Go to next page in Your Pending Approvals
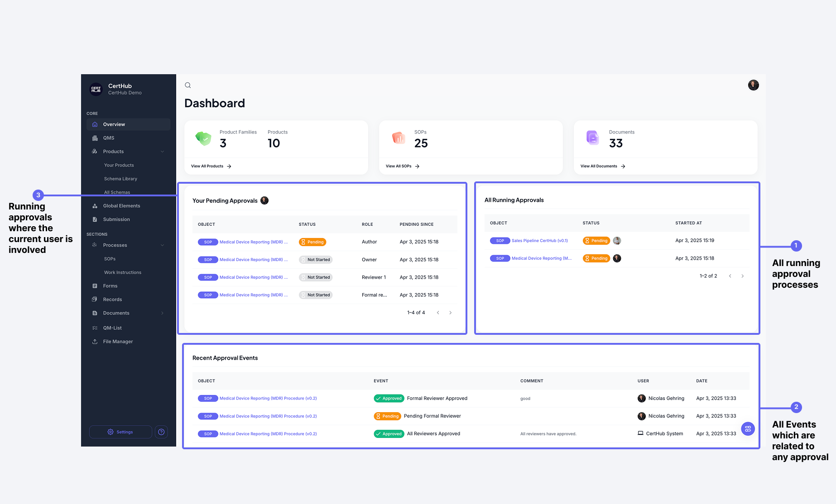 tap(450, 312)
